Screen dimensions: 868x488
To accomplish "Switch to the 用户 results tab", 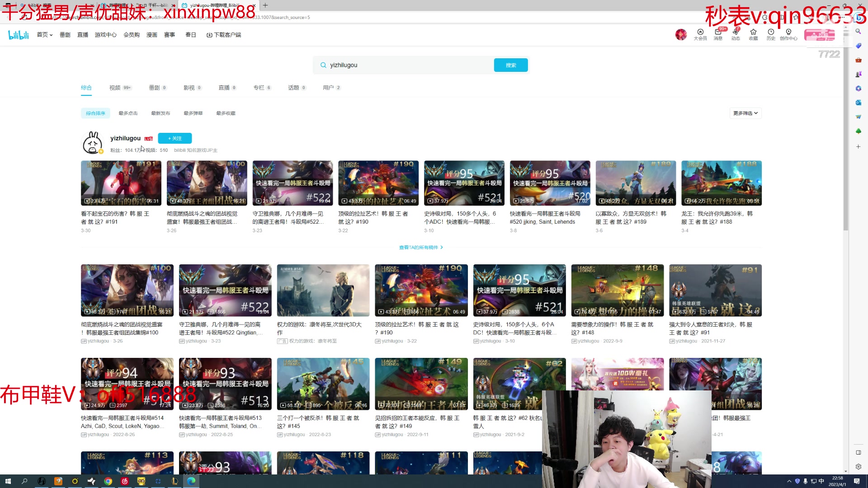I will pyautogui.click(x=332, y=88).
